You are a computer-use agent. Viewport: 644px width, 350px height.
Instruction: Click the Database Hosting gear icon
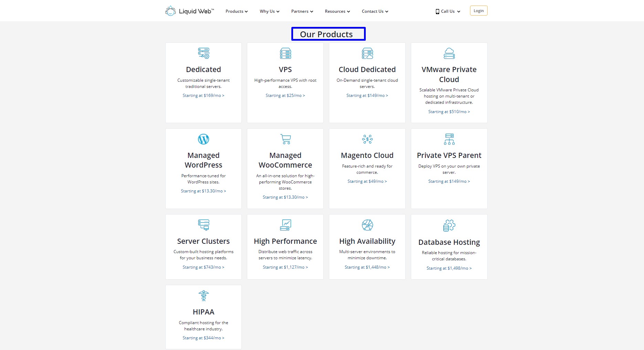point(449,226)
